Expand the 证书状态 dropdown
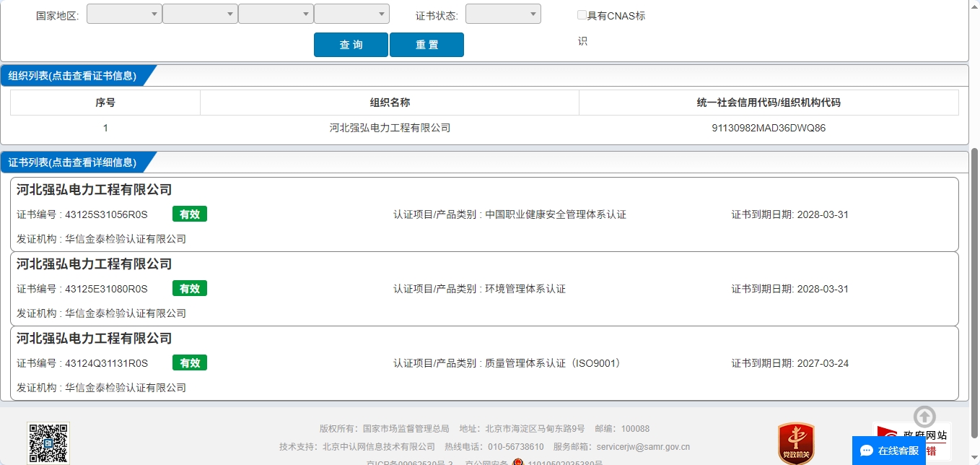Screen dimensions: 980x465 [x=503, y=14]
